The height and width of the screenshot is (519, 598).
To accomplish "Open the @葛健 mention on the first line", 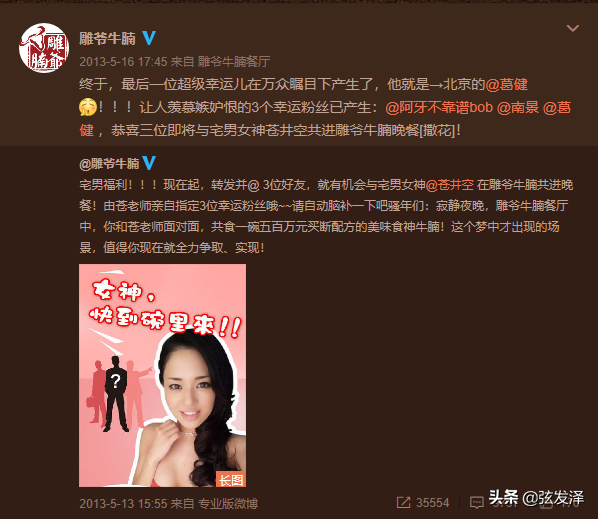I will [507, 84].
